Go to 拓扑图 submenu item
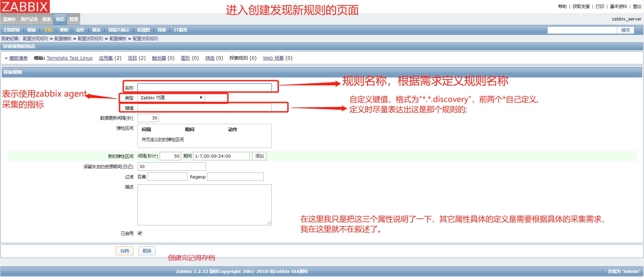Image resolution: width=644 pixels, height=277 pixels. 144,30
